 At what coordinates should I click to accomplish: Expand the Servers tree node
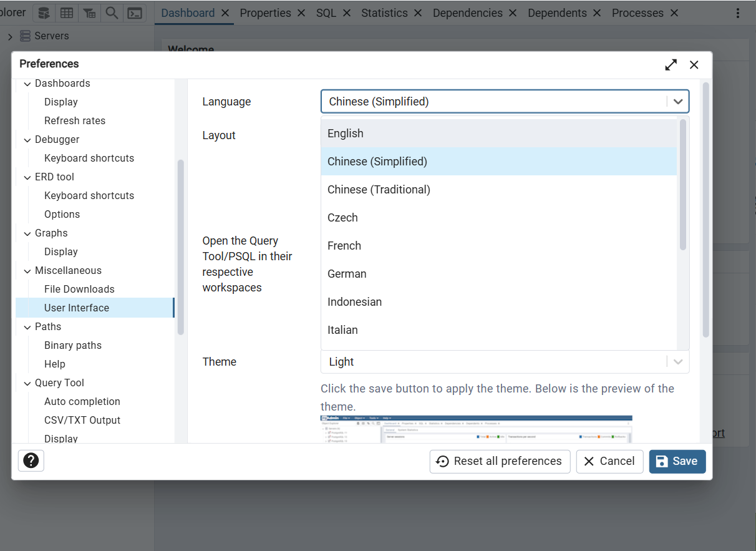[x=10, y=36]
